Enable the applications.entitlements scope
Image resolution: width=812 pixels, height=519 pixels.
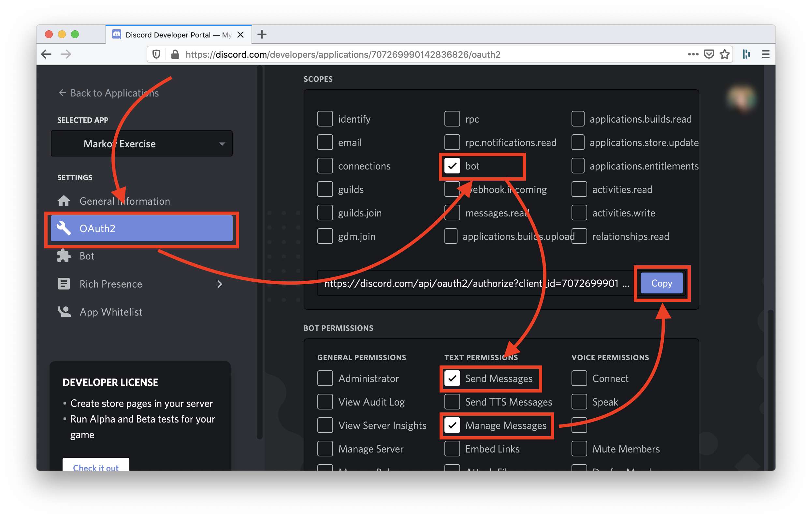click(578, 166)
